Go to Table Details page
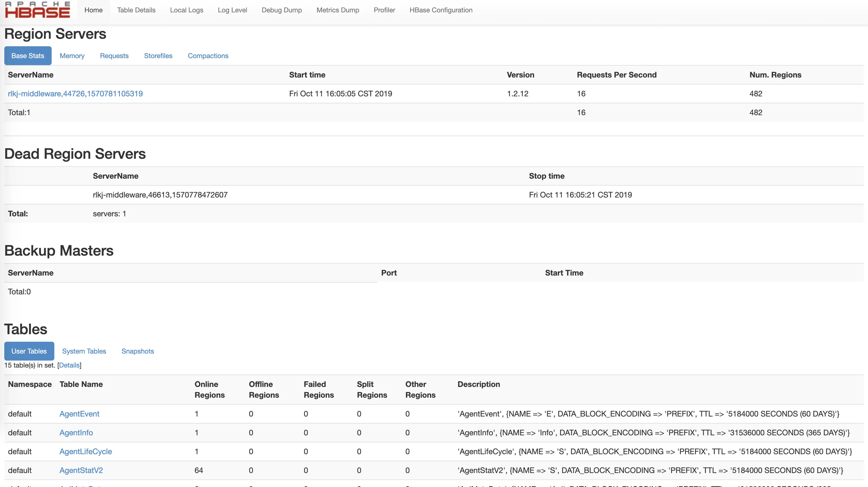This screenshot has width=868, height=487. click(x=136, y=10)
